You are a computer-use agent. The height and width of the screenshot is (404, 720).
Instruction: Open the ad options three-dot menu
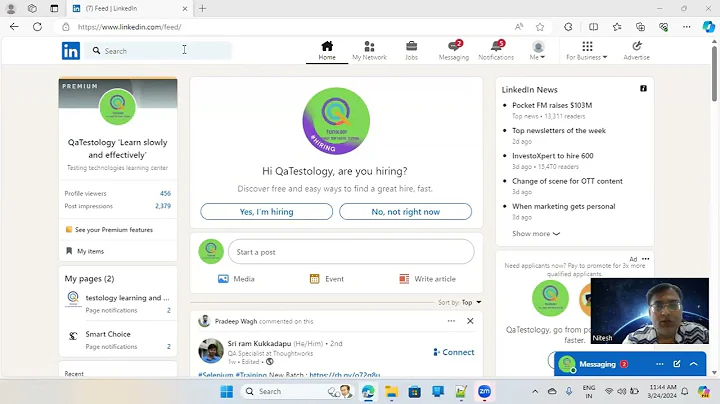[x=646, y=259]
